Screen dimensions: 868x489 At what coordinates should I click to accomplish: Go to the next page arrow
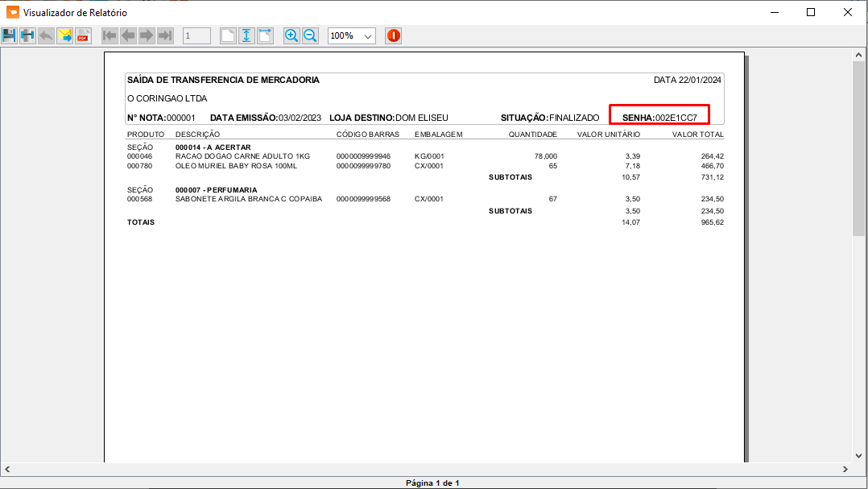[147, 36]
